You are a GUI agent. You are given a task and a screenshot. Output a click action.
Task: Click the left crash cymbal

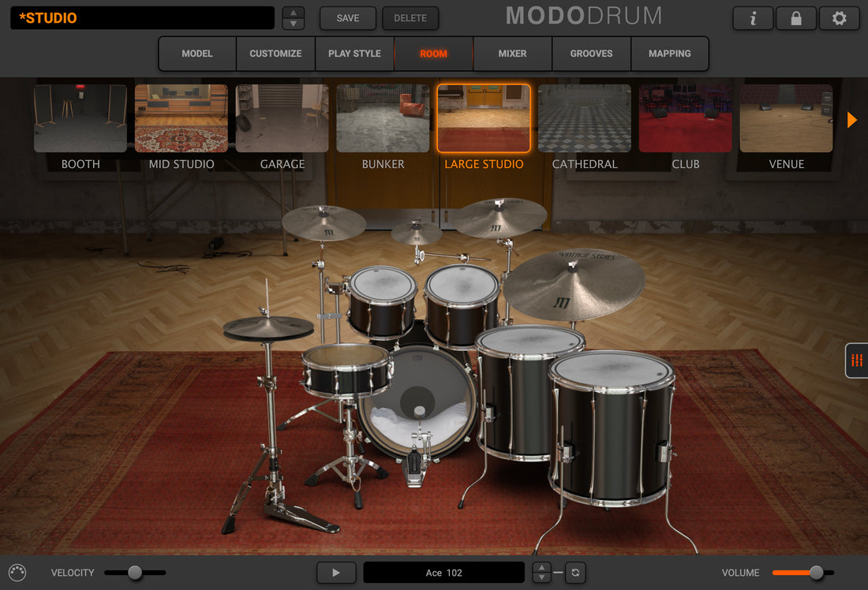(x=324, y=223)
